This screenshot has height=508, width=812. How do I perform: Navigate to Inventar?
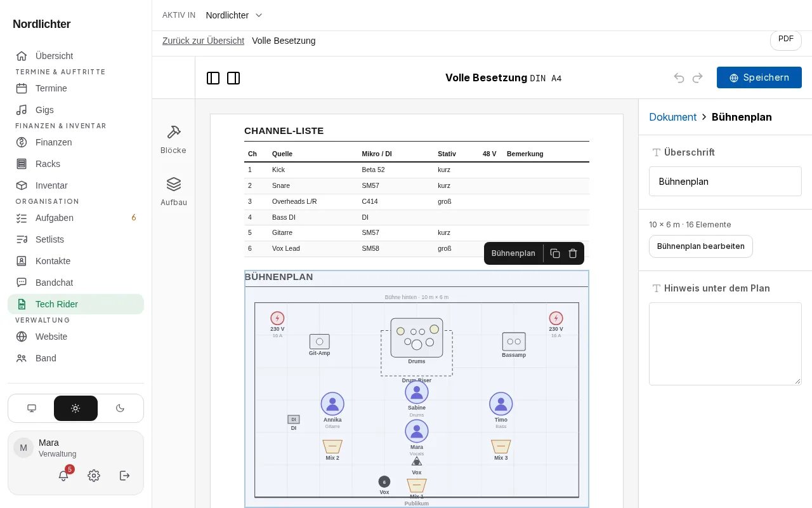76,185
